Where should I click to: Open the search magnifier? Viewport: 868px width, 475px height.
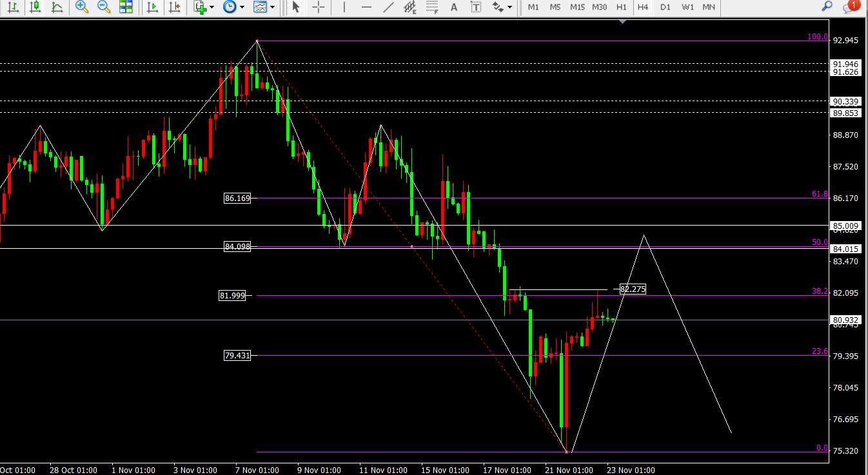[x=827, y=7]
